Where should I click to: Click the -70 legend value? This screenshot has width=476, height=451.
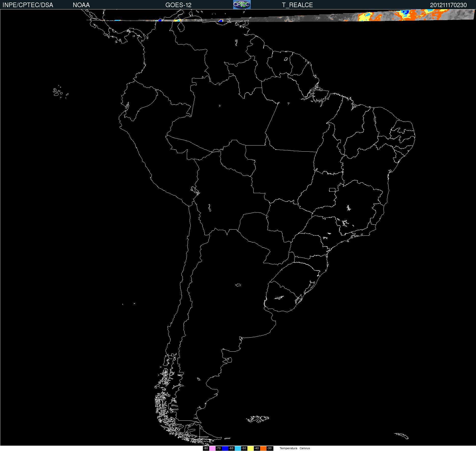pos(218,448)
